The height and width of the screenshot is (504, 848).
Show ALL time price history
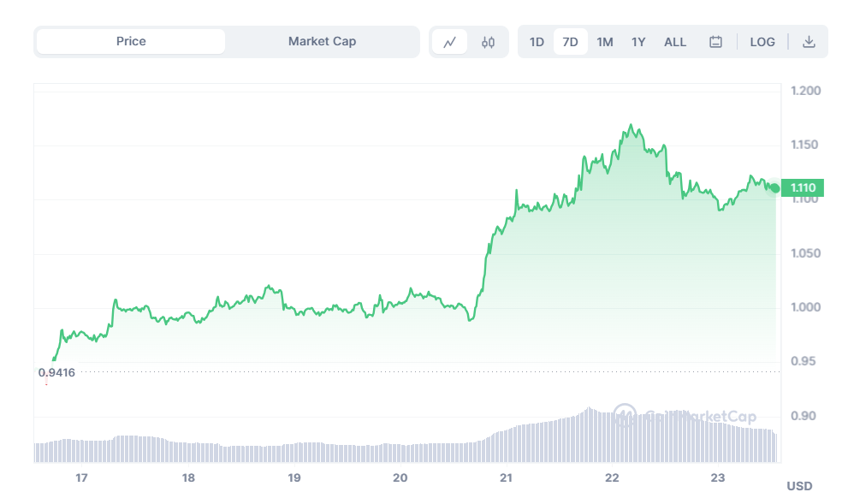click(675, 42)
